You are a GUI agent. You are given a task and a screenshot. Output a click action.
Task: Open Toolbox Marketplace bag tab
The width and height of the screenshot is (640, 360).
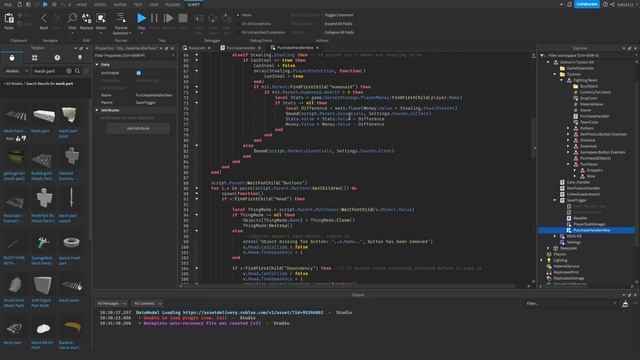(12, 58)
